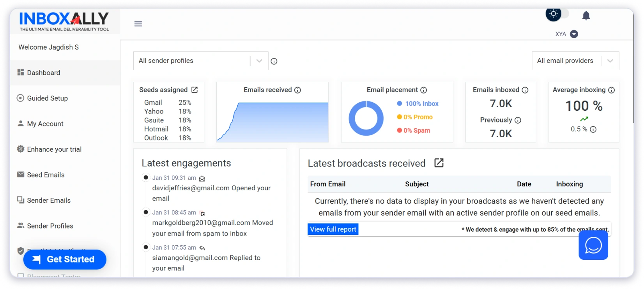Click the View full report button

click(x=333, y=229)
